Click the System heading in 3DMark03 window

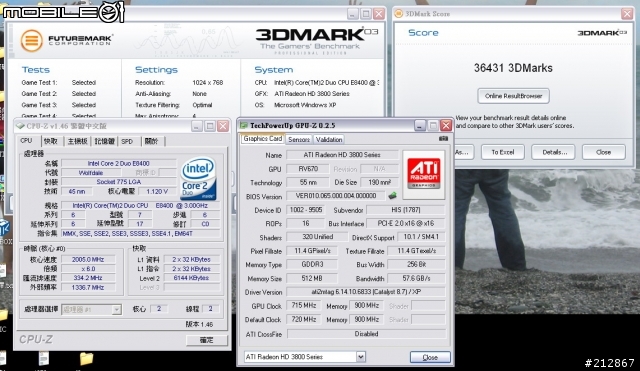coord(273,70)
